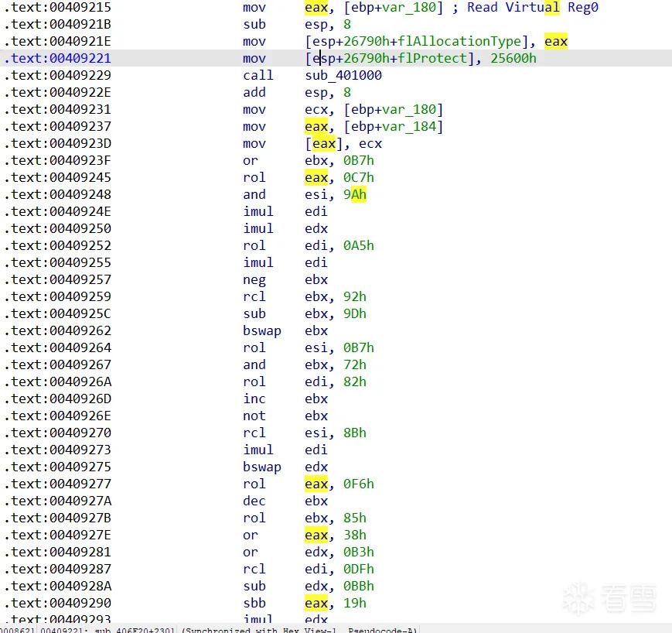Viewport: 672px width, 633px height.
Task: Click operand [ebp+var_180] on the ecx line
Action: point(394,110)
